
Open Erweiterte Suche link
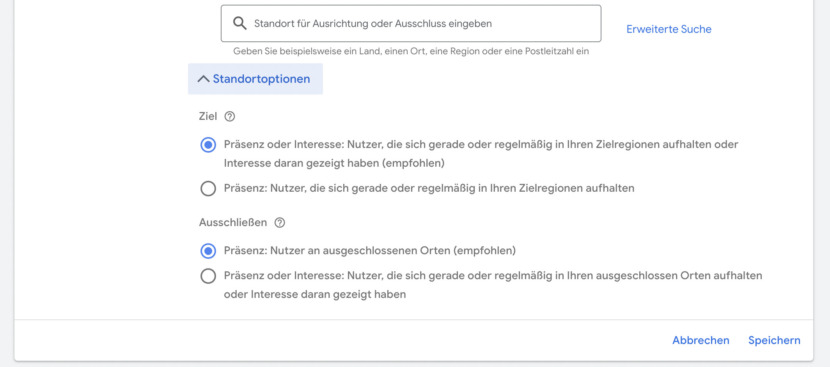click(669, 29)
